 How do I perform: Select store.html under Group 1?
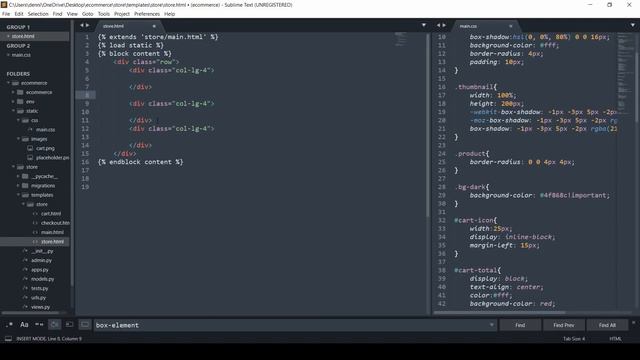point(35,36)
